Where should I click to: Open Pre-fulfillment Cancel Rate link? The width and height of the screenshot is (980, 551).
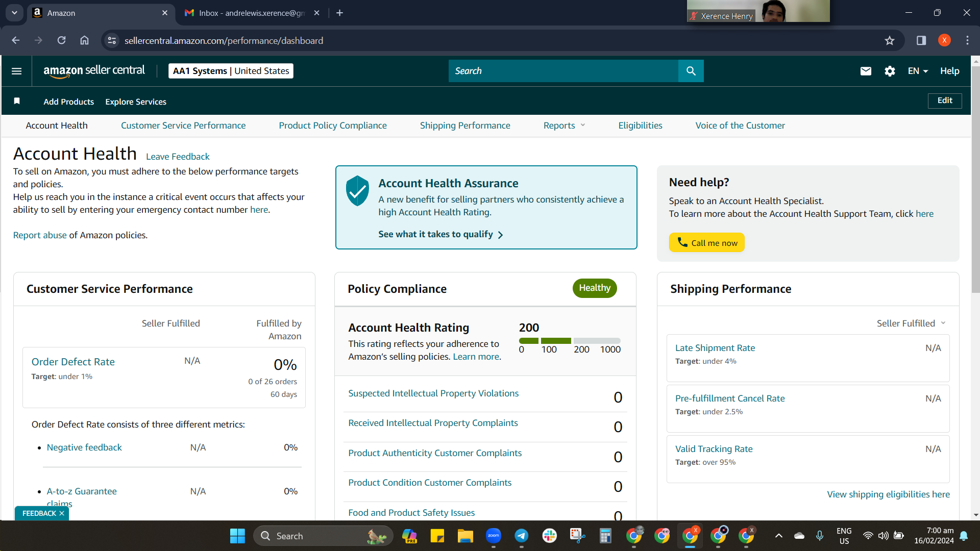[x=730, y=398]
